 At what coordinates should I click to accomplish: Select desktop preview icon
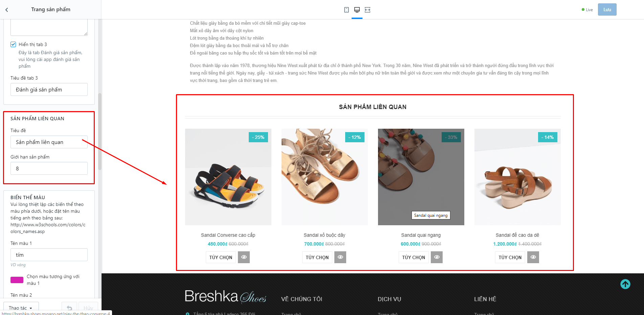click(x=357, y=10)
